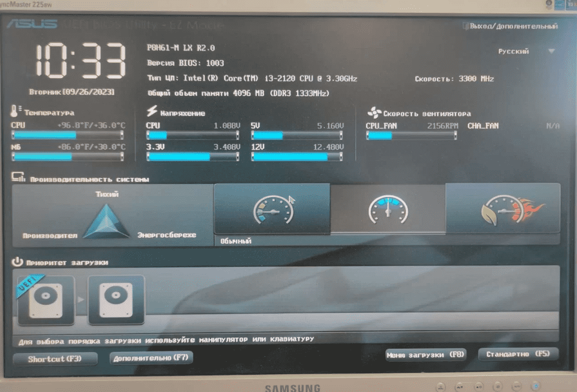Click the date Вторник [09/26/2023]

(x=72, y=92)
